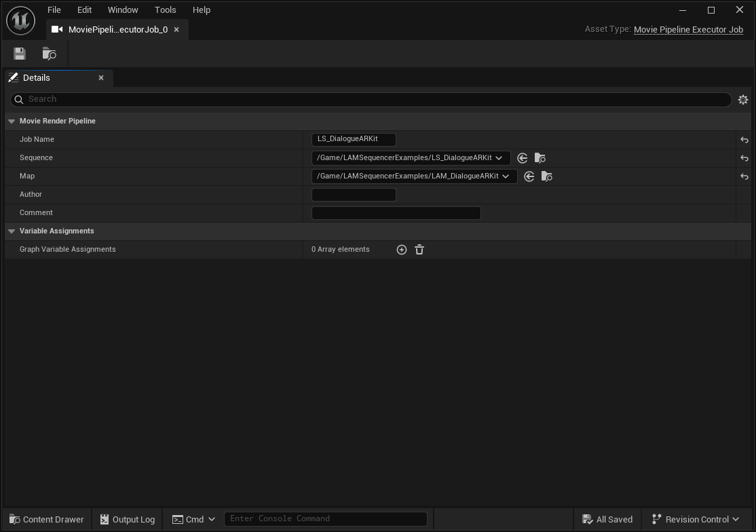
Task: Browse to asset in Content Browser toolbar icon
Action: [x=49, y=54]
